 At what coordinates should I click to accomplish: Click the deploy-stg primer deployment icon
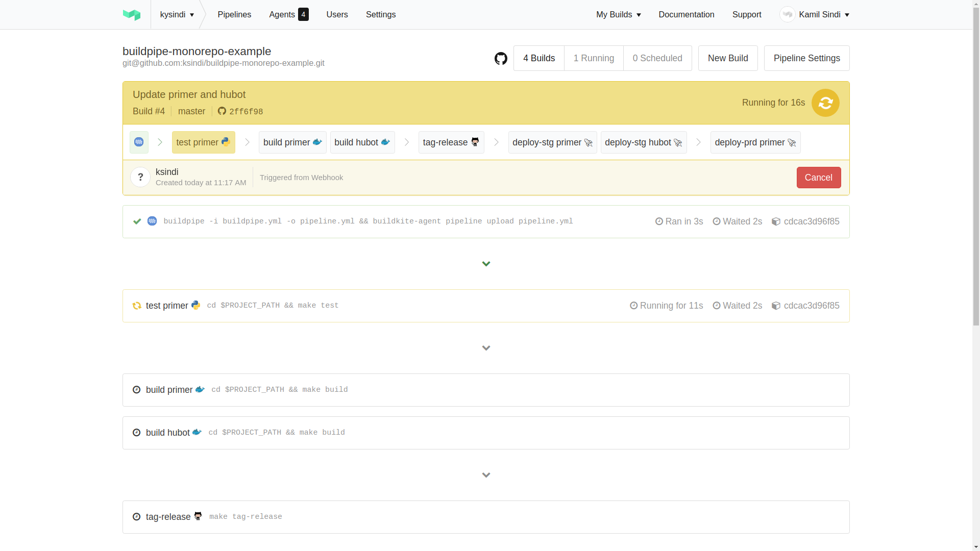coord(589,142)
